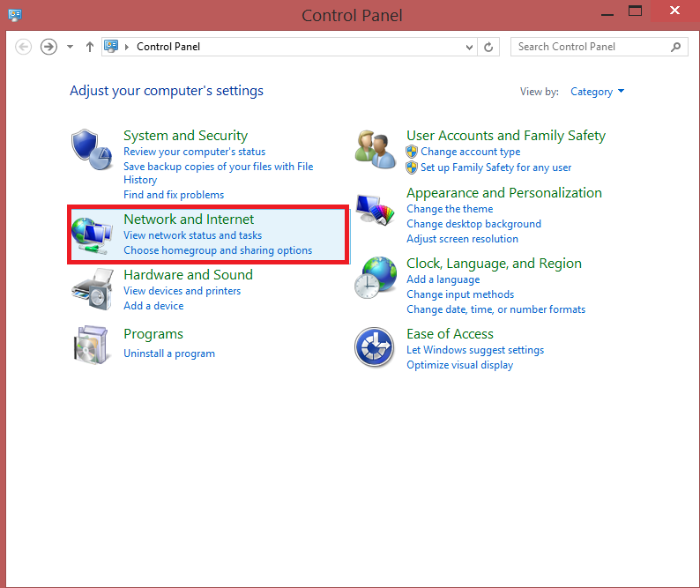Image resolution: width=700 pixels, height=588 pixels.
Task: Click the Forward navigation arrow
Action: pyautogui.click(x=48, y=47)
